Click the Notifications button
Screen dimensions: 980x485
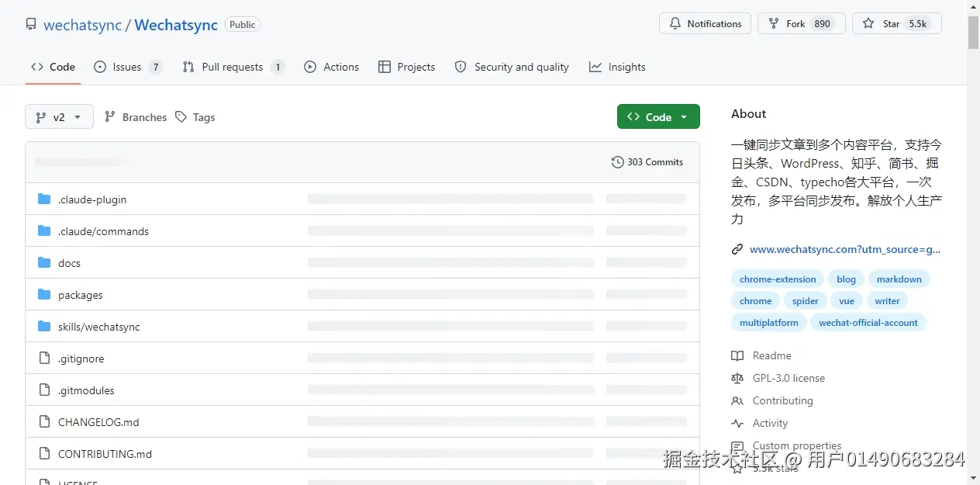[705, 23]
